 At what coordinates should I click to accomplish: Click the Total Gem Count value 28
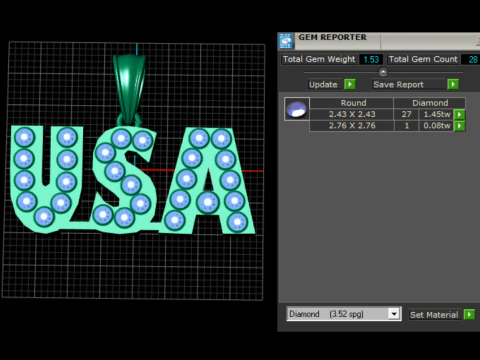[472, 59]
